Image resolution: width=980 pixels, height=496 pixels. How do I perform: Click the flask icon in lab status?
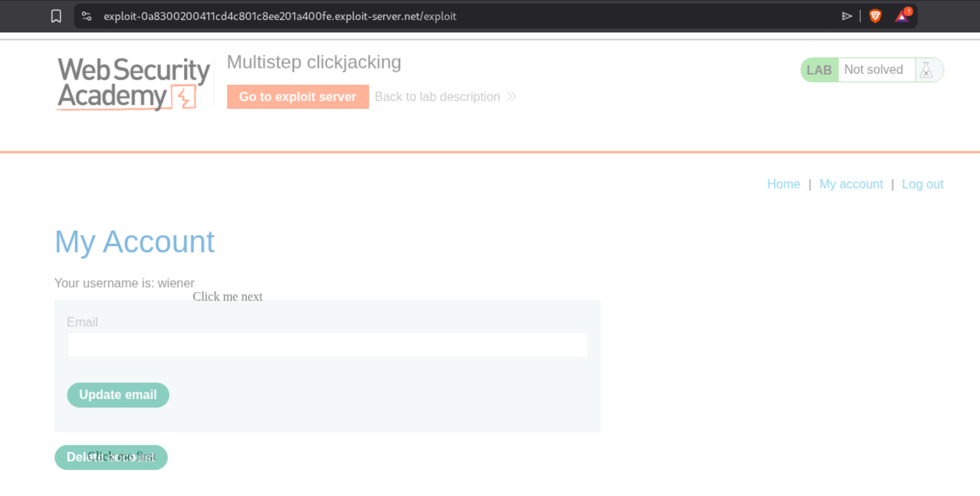click(926, 70)
